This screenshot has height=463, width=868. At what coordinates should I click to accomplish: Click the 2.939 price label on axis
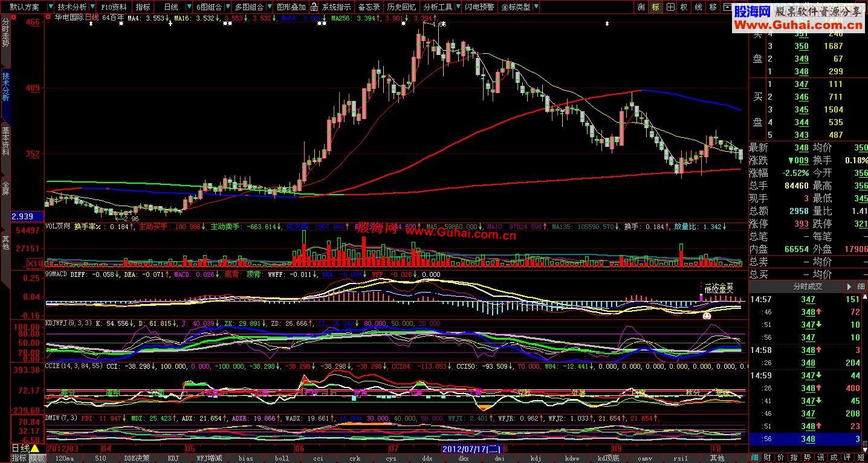pos(27,216)
